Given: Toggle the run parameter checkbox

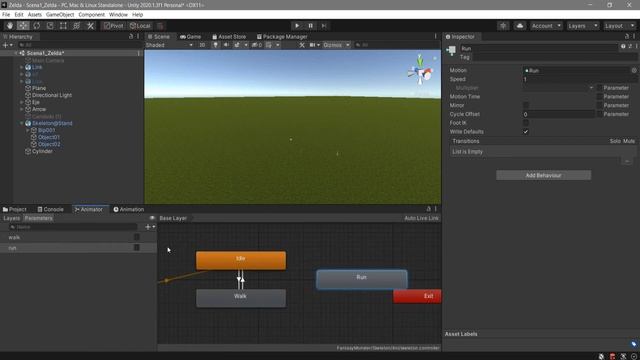Looking at the screenshot, I should pos(137,248).
